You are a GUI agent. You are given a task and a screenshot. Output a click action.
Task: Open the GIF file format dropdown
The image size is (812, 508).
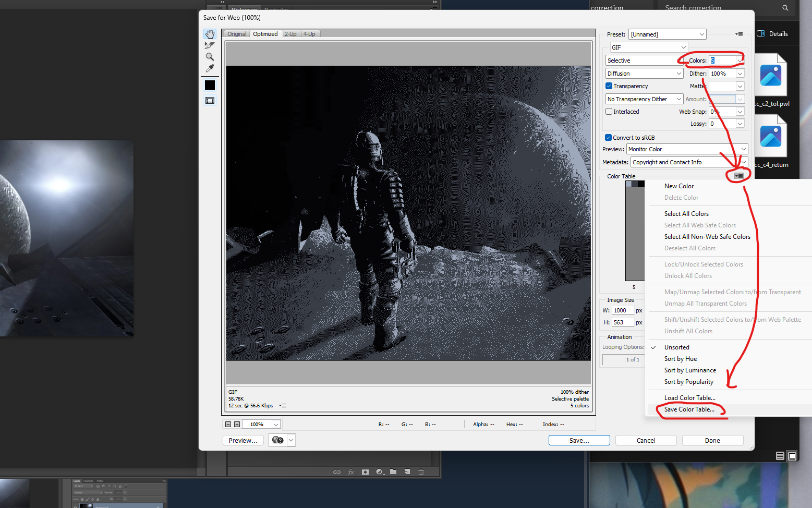pyautogui.click(x=649, y=47)
